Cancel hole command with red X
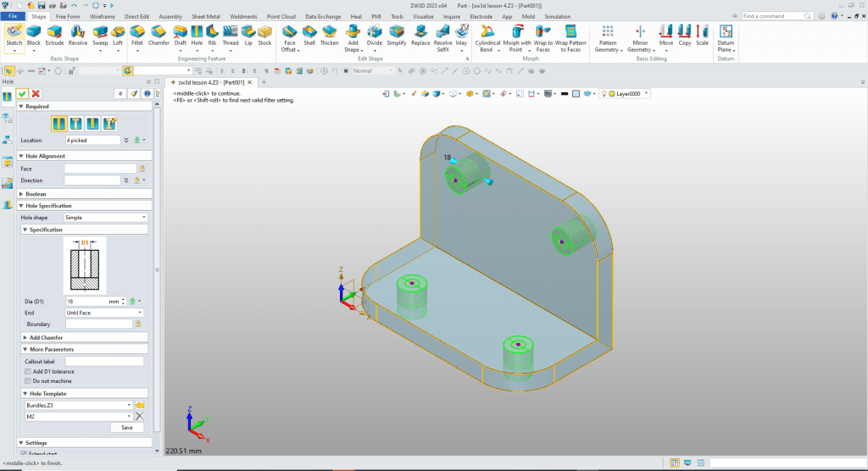This screenshot has height=471, width=868. (x=36, y=93)
